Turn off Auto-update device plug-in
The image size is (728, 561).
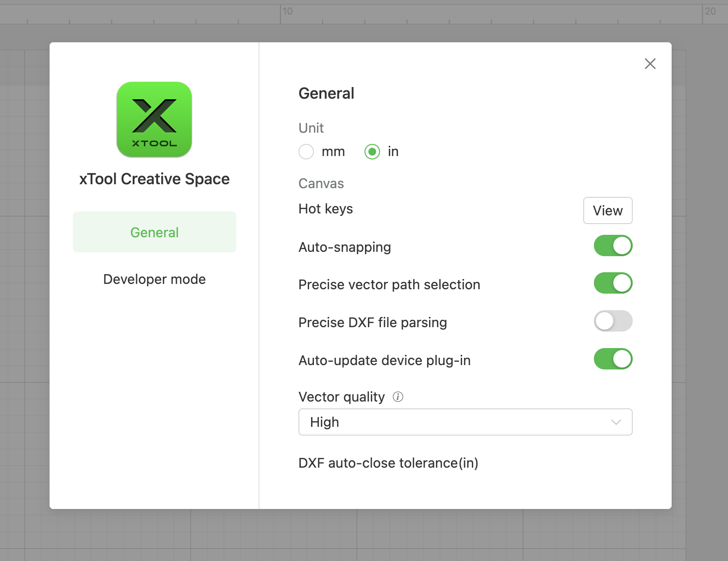(613, 359)
